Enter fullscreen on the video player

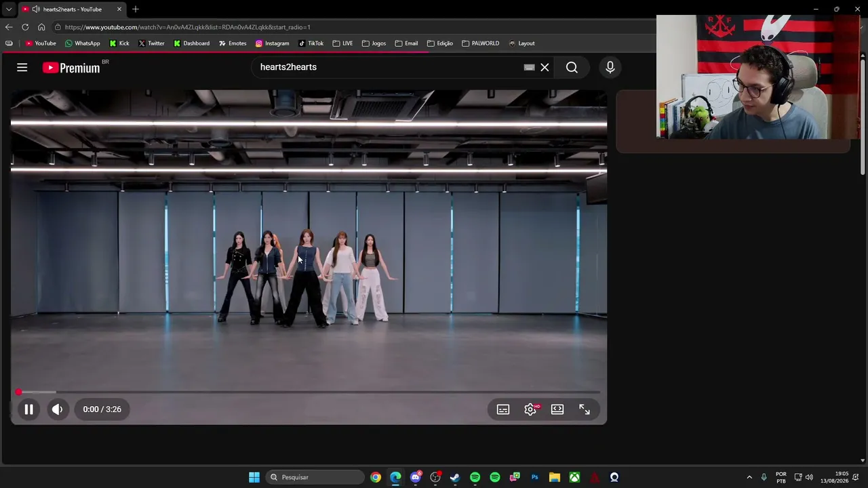pos(585,409)
